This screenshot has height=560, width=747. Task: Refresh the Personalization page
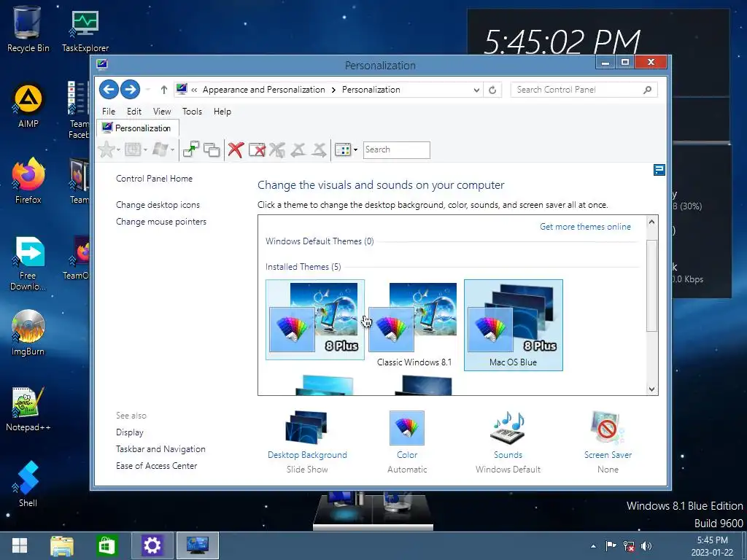[492, 90]
